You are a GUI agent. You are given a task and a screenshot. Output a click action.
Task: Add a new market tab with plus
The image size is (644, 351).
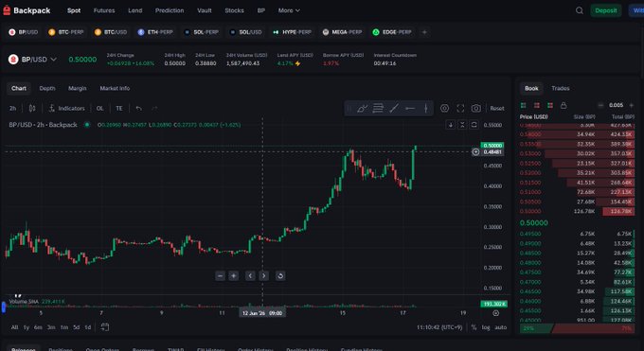[x=424, y=32]
